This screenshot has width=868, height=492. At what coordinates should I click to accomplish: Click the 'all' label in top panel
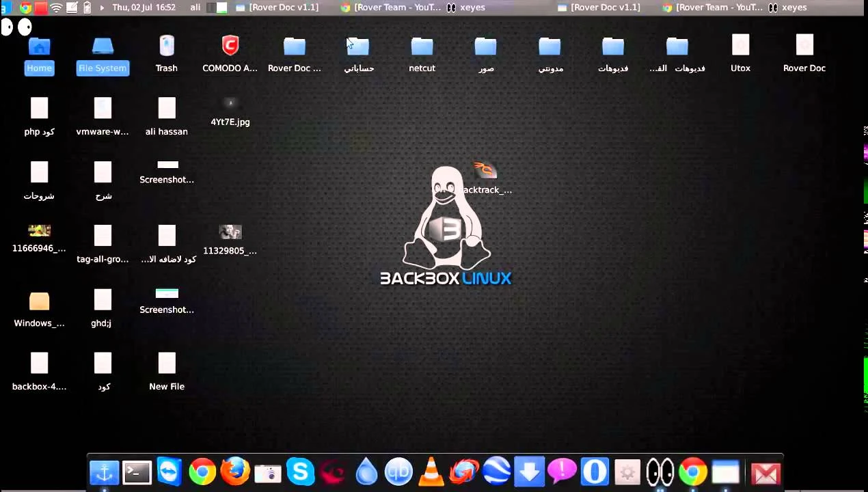point(195,8)
